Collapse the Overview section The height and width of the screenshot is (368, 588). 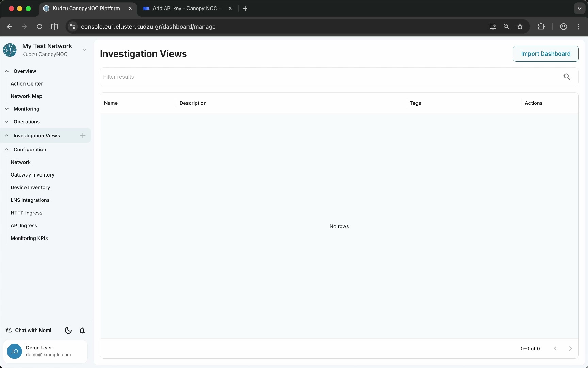pos(7,71)
